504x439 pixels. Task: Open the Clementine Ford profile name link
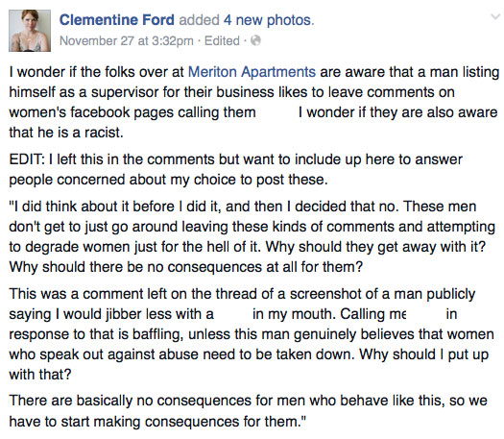pyautogui.click(x=117, y=20)
